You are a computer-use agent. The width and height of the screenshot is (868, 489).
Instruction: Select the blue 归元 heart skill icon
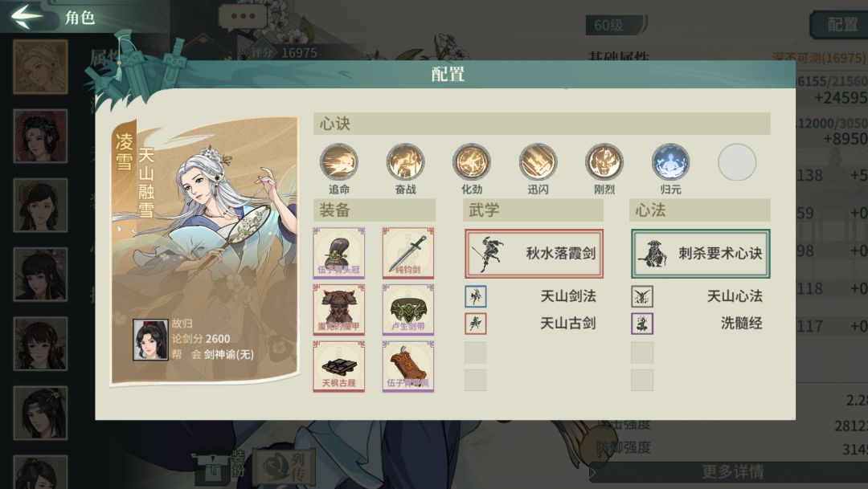(670, 161)
